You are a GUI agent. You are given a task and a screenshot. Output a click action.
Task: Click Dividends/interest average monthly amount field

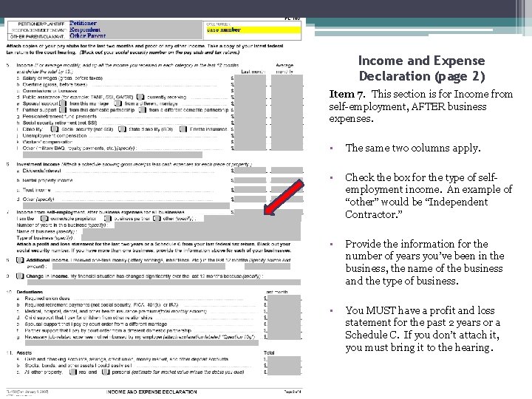click(287, 171)
